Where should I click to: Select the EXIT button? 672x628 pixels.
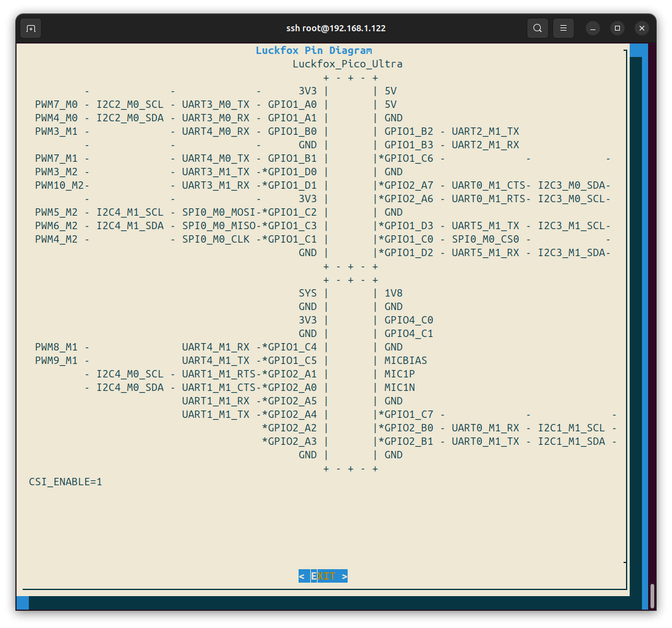(323, 576)
